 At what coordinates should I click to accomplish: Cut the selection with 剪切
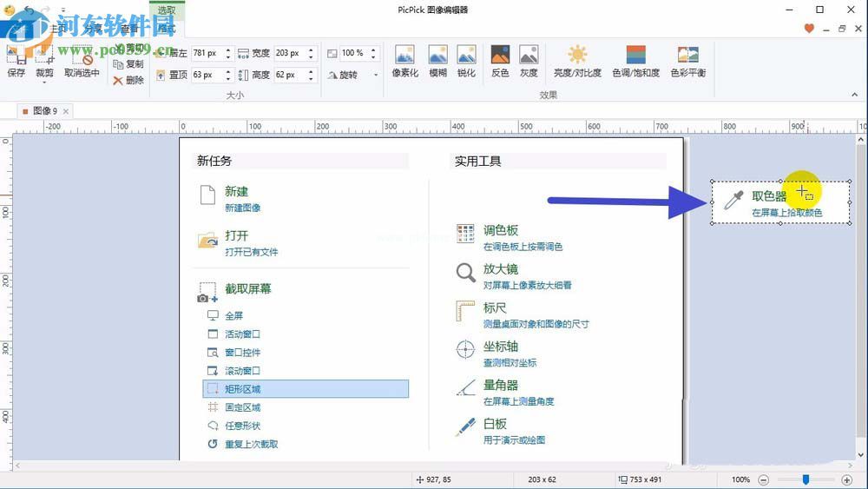coord(128,48)
